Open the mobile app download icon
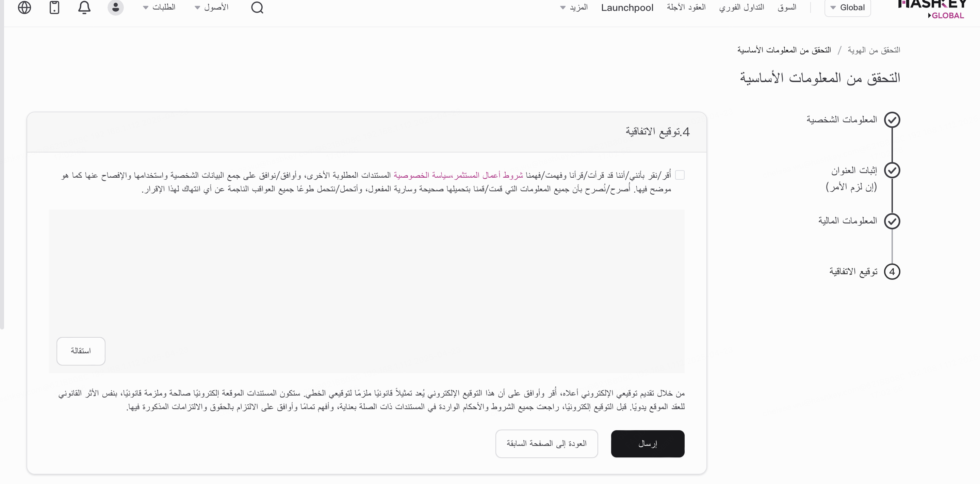 (54, 7)
